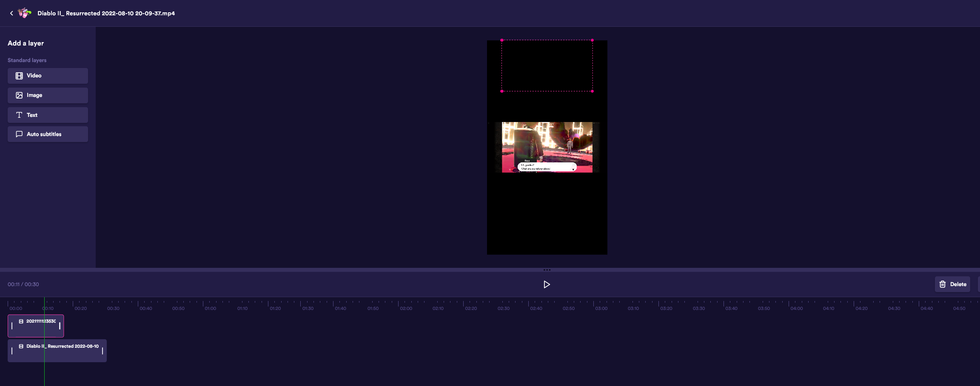The width and height of the screenshot is (980, 386).
Task: Click film icon on 2021111123530 clip
Action: (21, 321)
